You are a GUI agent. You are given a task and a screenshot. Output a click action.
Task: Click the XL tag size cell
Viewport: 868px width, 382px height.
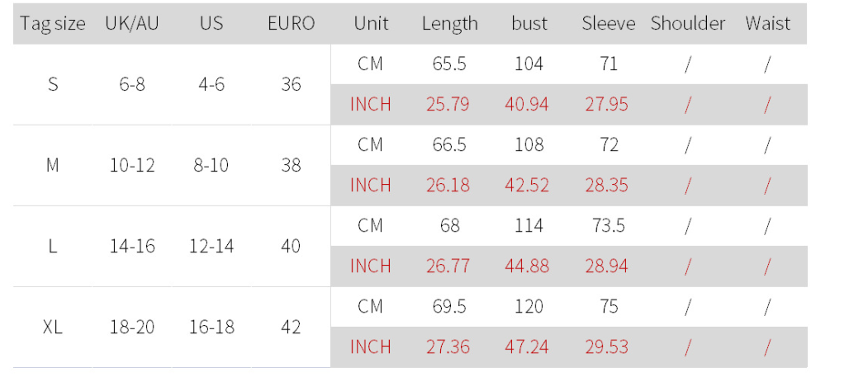point(53,328)
